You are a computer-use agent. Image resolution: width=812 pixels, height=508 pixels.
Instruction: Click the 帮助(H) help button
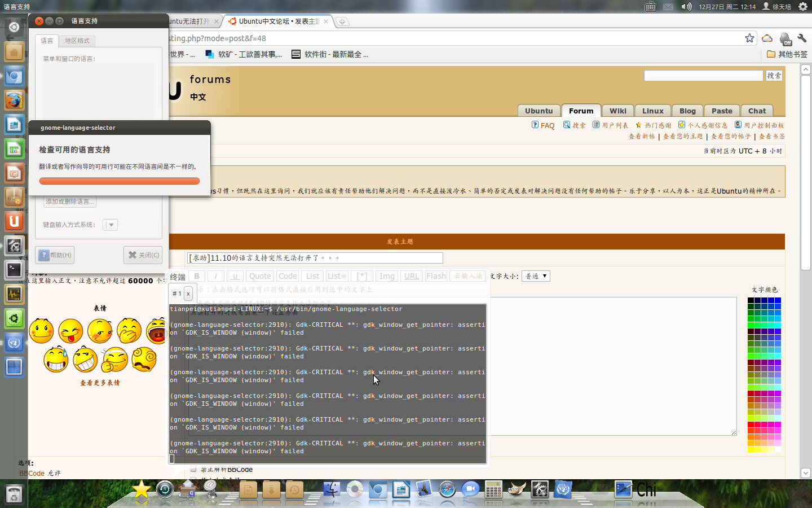coord(55,255)
